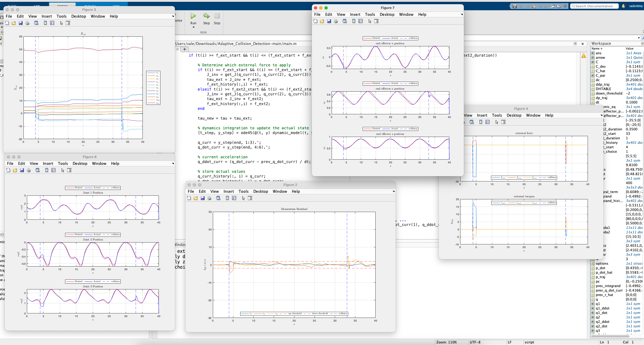
Task: Open Property Inspector in Figure 8 toolbar
Action: point(69,170)
